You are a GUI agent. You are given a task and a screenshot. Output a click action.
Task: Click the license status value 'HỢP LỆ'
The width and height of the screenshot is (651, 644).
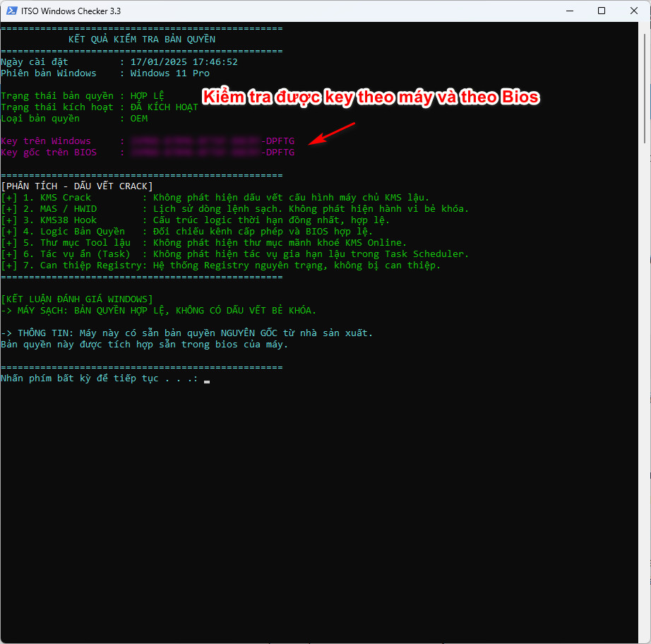click(148, 96)
